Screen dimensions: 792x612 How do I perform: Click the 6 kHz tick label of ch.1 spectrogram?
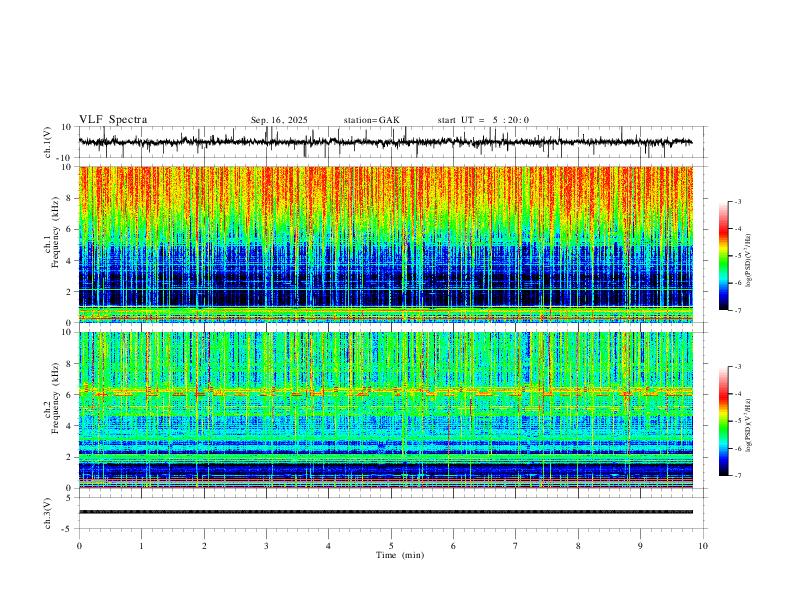pos(70,229)
